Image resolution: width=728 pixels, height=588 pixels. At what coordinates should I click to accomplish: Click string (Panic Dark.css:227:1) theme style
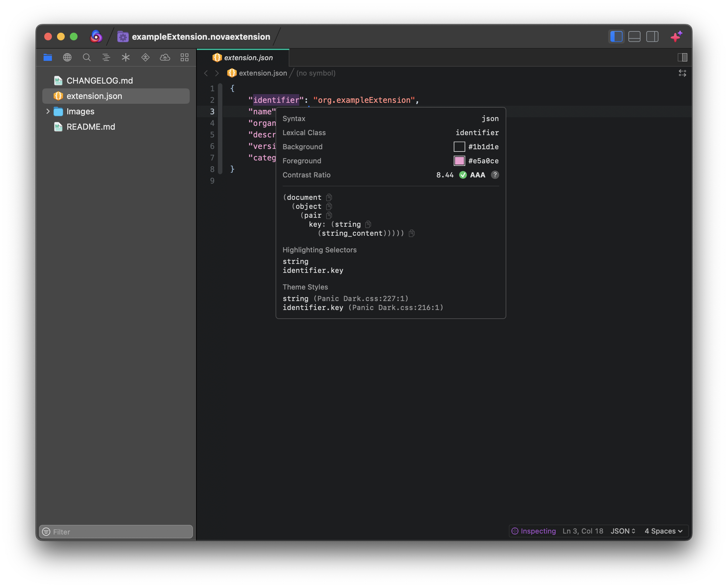point(346,298)
